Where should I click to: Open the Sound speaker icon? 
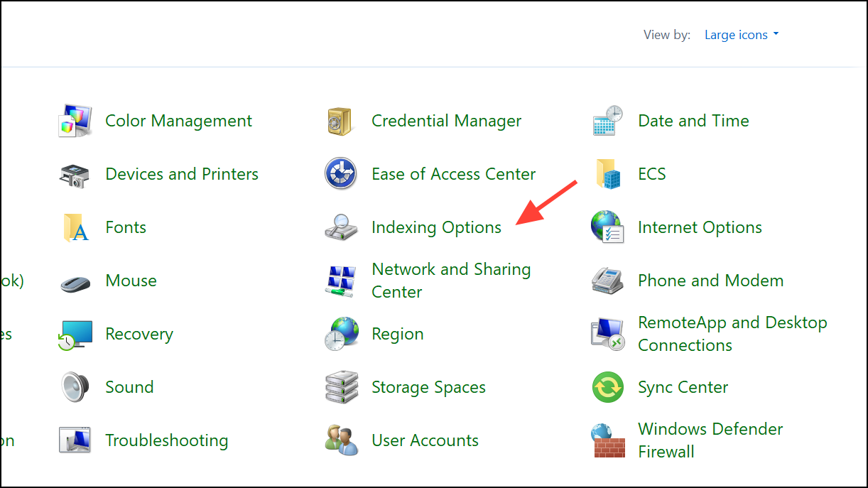74,386
